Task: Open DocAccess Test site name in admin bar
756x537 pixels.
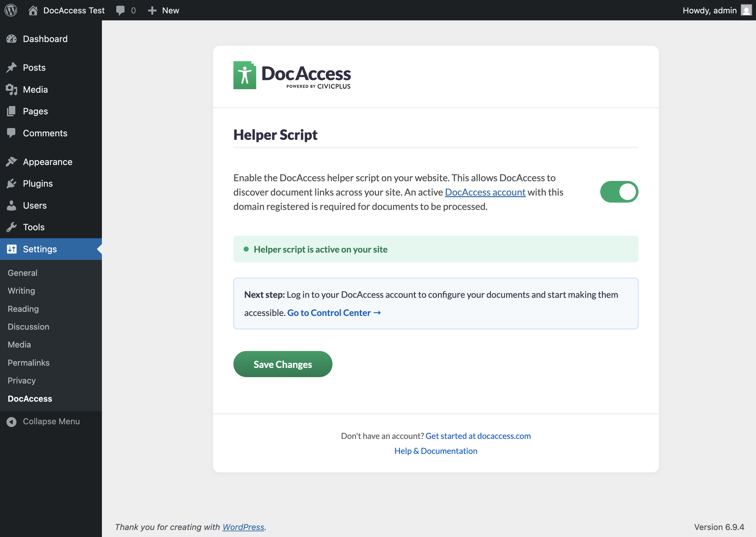Action: (x=74, y=10)
